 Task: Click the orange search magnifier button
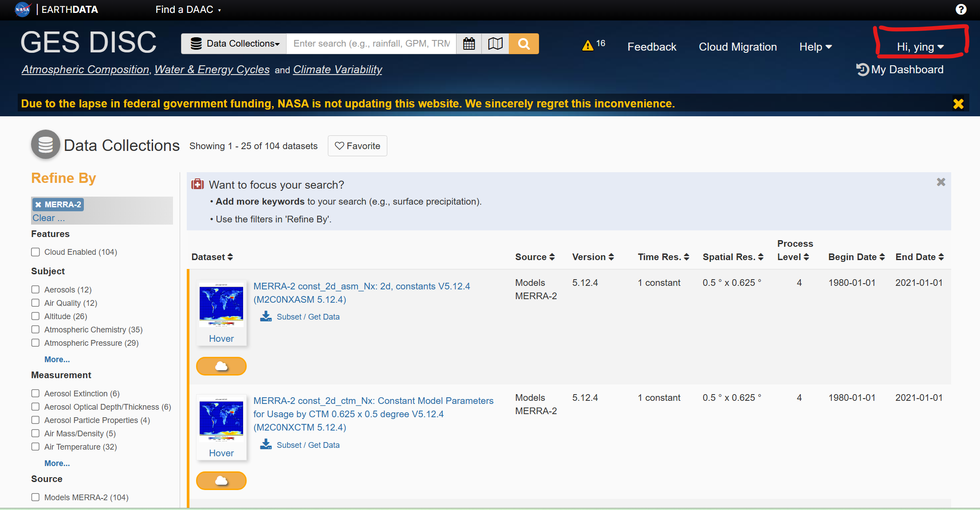524,43
